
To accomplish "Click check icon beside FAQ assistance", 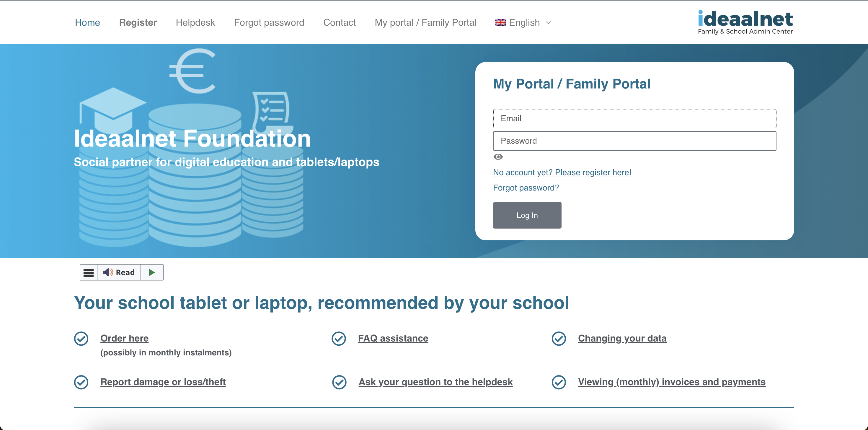I will [339, 338].
